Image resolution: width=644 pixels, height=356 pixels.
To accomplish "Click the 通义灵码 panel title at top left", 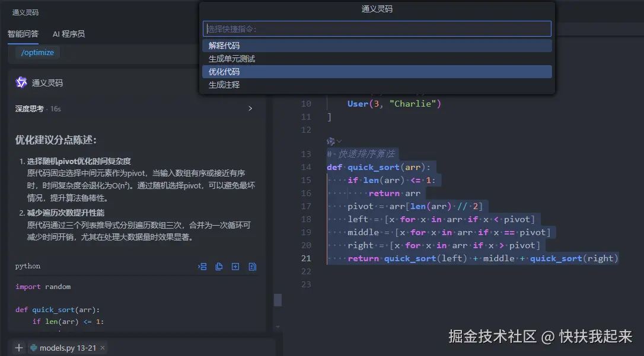I will click(25, 12).
